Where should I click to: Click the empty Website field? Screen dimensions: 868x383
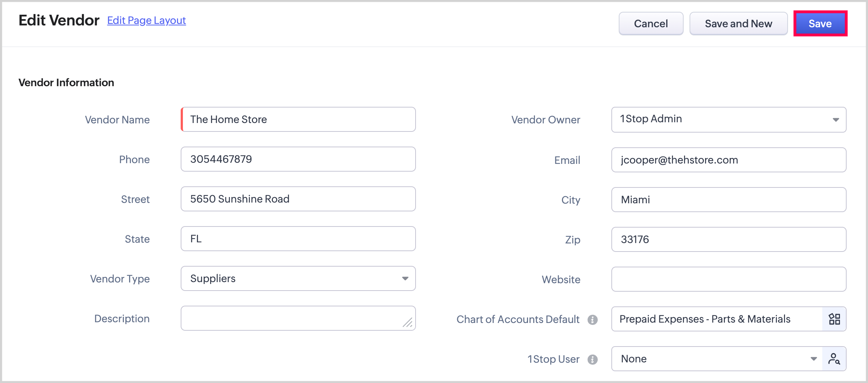[728, 279]
